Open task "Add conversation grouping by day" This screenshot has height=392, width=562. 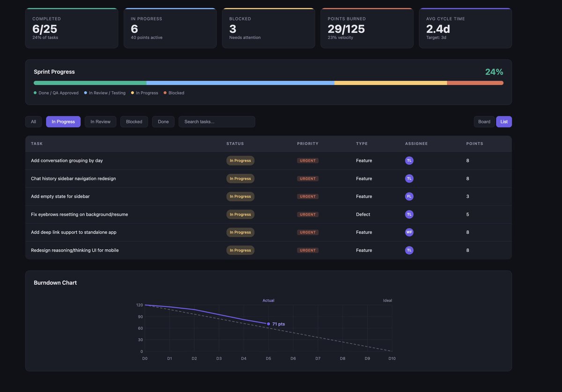67,161
